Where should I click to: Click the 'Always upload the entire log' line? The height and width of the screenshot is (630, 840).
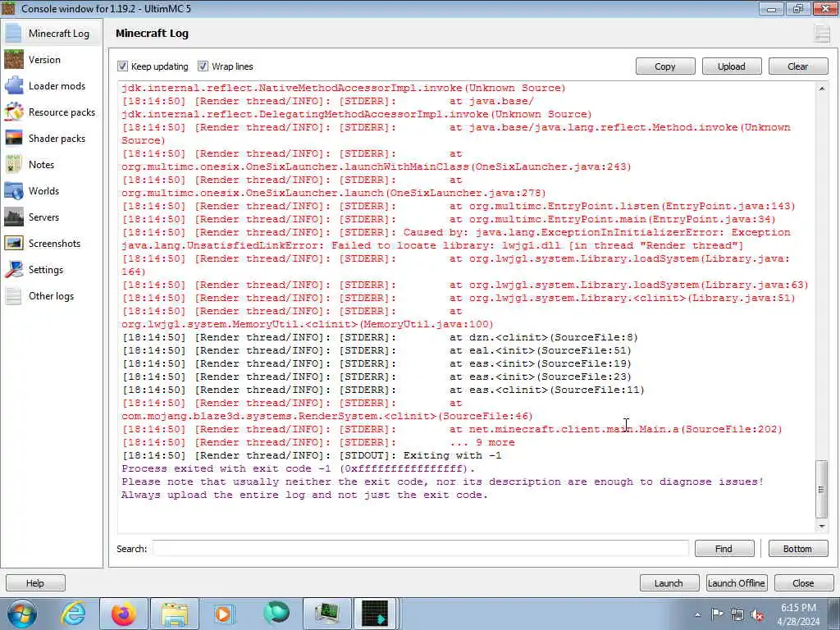click(304, 495)
